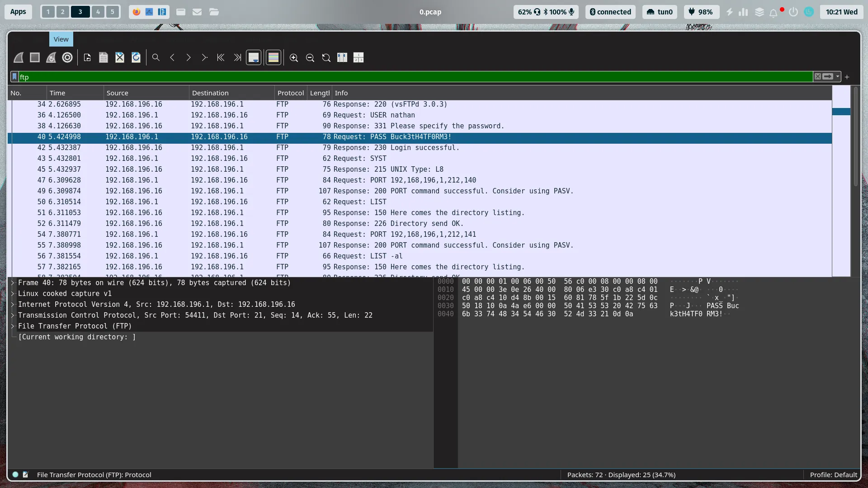Screen dimensions: 868x488
Task: Click the reload capture file icon
Action: (x=136, y=57)
